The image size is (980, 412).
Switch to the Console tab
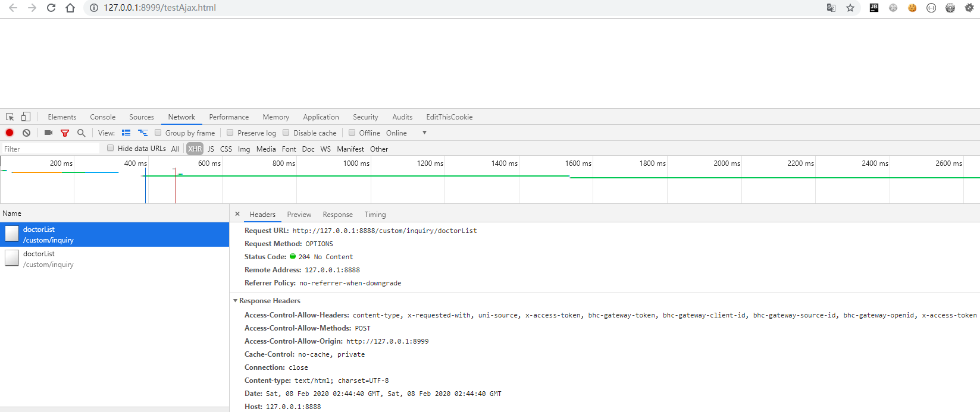tap(103, 117)
